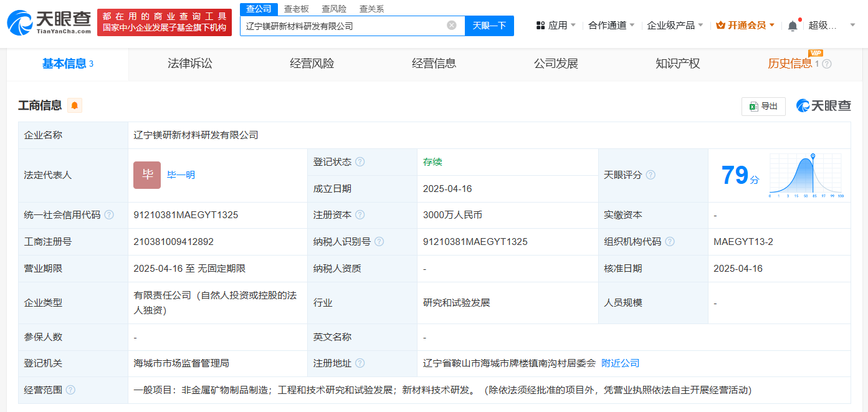The height and width of the screenshot is (412, 868).
Task: Click the company name search input field
Action: pos(343,26)
